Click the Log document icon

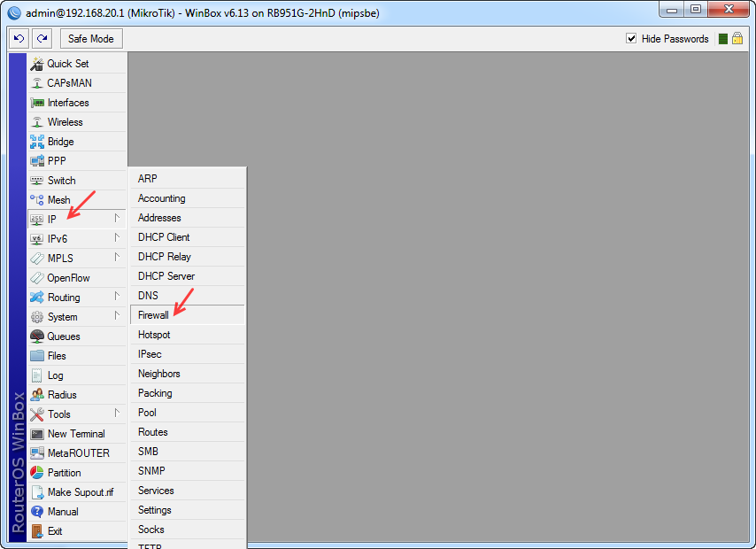pos(37,375)
